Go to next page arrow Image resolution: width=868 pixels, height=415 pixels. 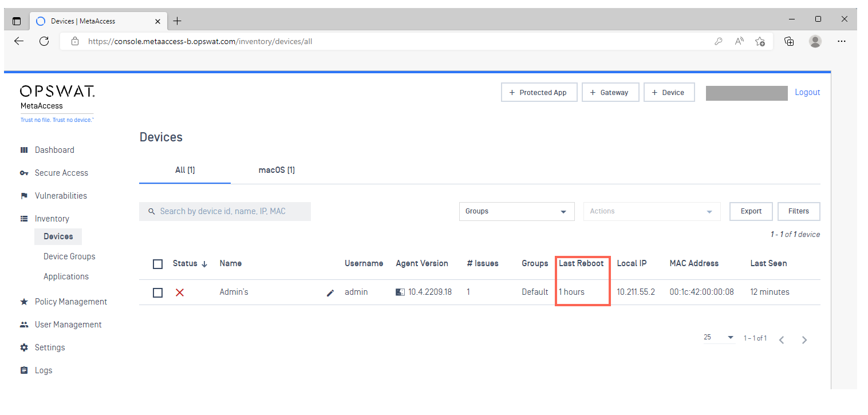804,340
